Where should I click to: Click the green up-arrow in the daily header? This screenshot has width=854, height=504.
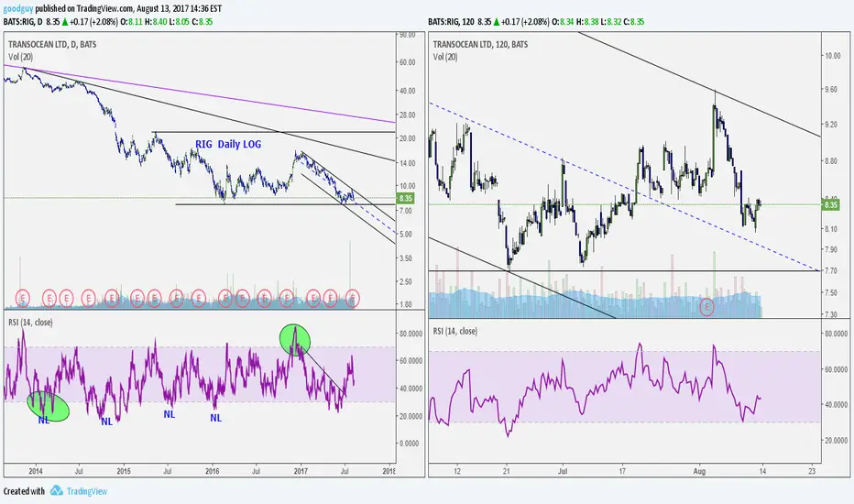(x=65, y=22)
